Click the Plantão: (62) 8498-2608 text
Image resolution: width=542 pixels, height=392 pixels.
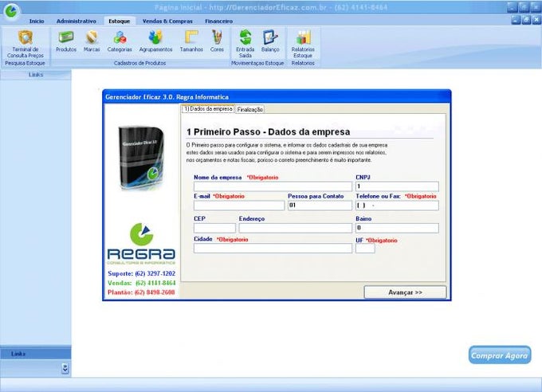pos(141,292)
